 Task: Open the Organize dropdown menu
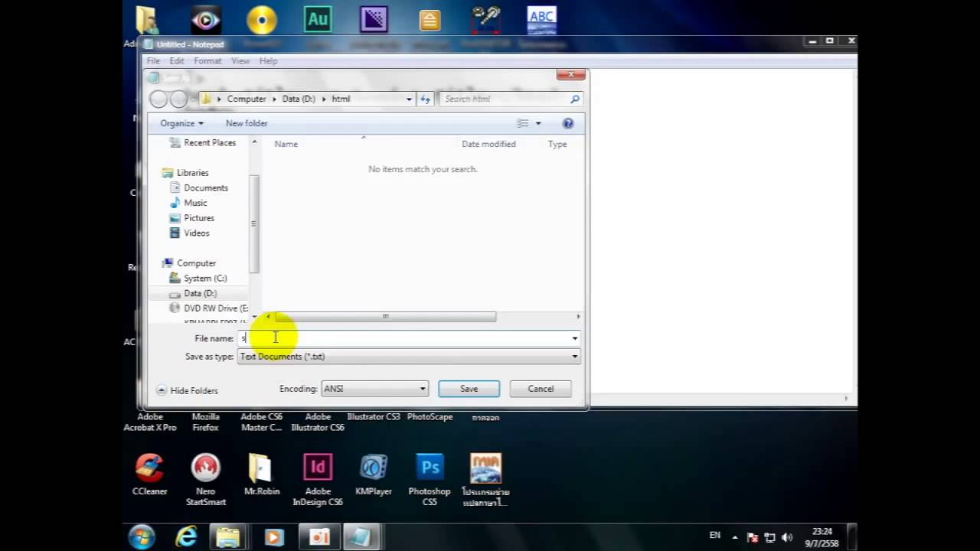tap(181, 123)
